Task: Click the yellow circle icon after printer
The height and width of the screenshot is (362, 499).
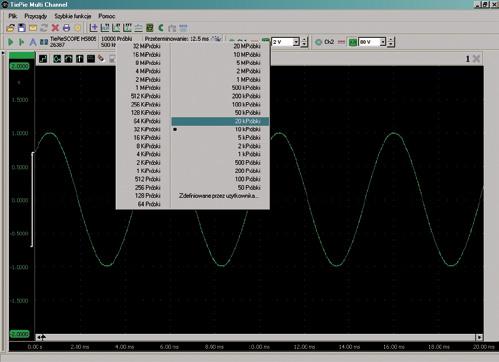Action: 77,28
